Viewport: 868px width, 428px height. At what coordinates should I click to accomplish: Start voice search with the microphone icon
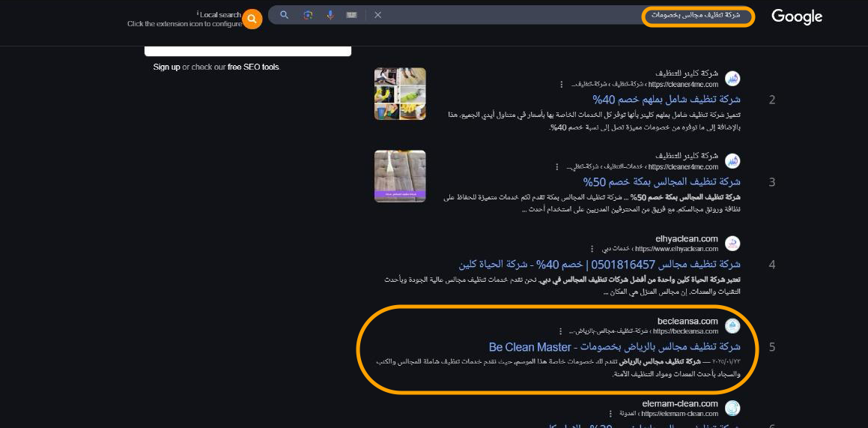(330, 15)
